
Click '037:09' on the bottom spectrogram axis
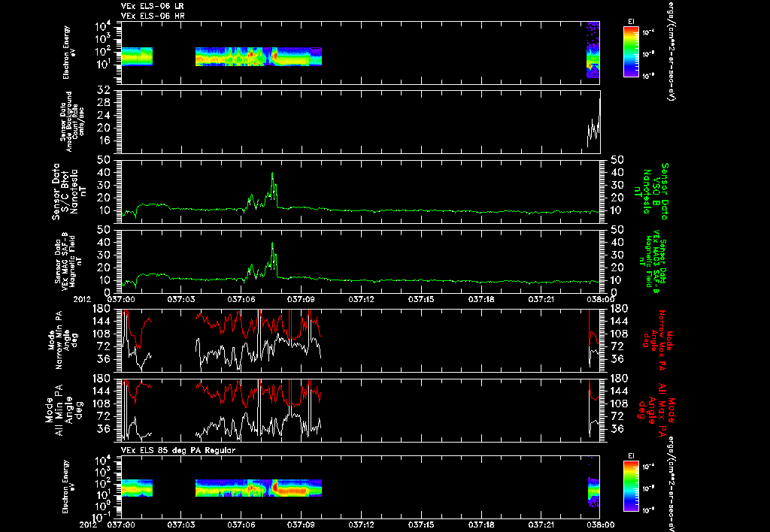(301, 524)
